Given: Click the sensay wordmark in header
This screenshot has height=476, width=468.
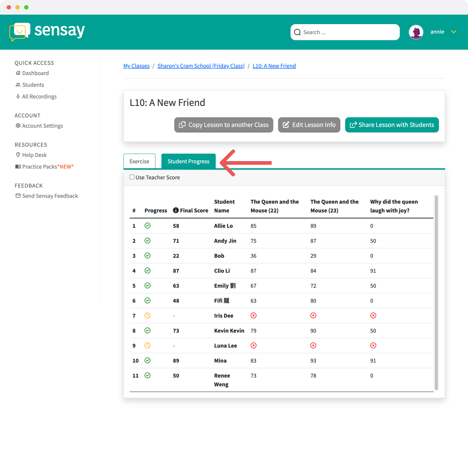Looking at the screenshot, I should click(60, 31).
